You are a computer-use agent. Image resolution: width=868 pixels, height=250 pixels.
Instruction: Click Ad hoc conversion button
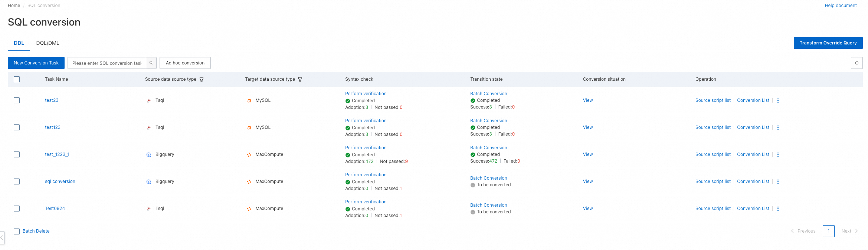tap(185, 63)
